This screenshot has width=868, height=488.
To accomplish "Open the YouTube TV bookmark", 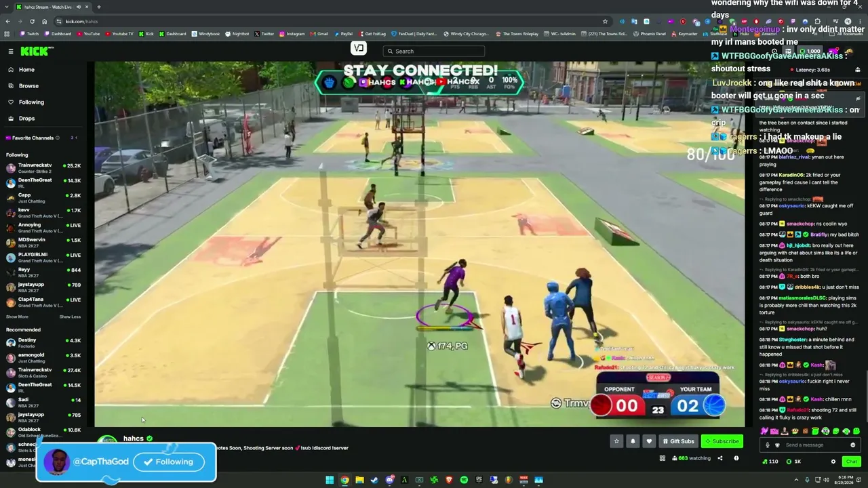I will 119,34.
